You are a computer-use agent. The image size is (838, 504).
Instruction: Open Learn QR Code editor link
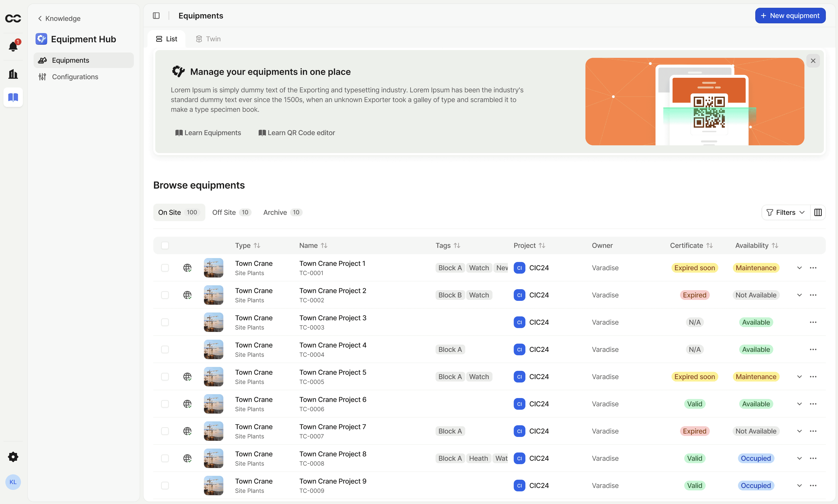tap(296, 133)
